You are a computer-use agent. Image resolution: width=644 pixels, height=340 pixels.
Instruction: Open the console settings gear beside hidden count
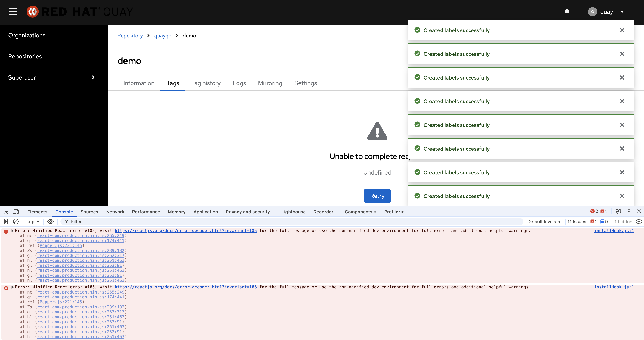(x=639, y=221)
